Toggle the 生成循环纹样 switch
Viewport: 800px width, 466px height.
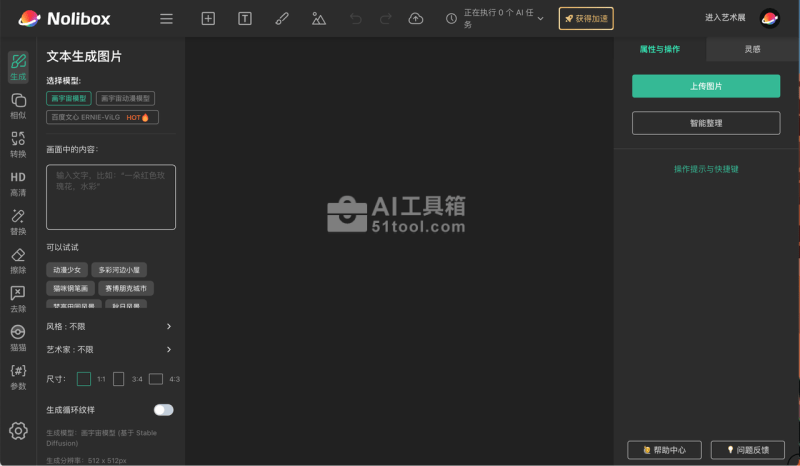tap(163, 410)
